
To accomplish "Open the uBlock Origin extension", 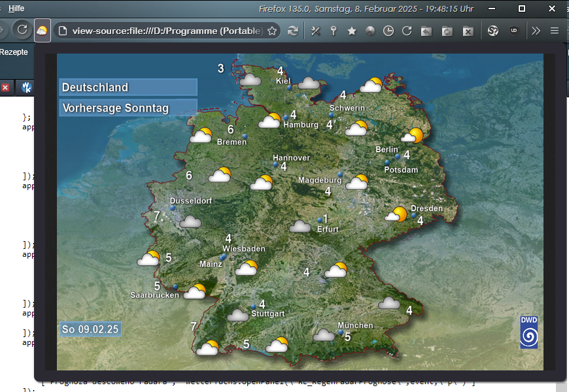I will 514,31.
